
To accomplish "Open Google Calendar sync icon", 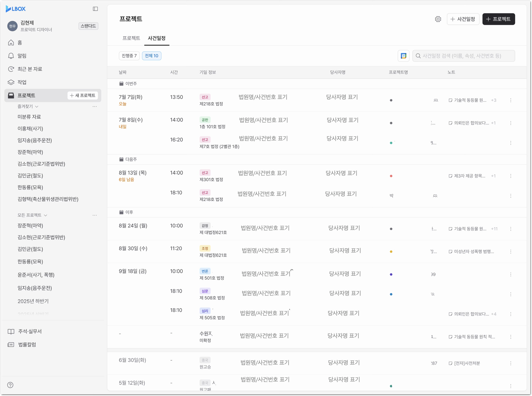I will pyautogui.click(x=403, y=56).
